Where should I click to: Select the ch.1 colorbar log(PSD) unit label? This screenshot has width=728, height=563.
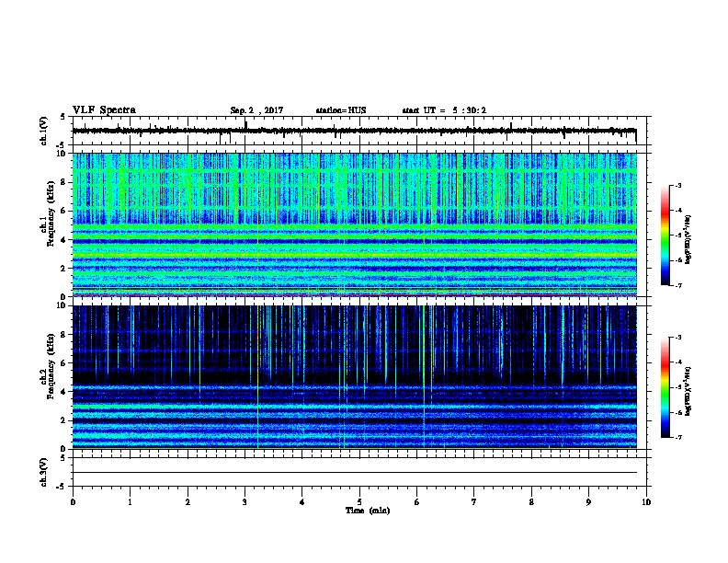coord(688,239)
